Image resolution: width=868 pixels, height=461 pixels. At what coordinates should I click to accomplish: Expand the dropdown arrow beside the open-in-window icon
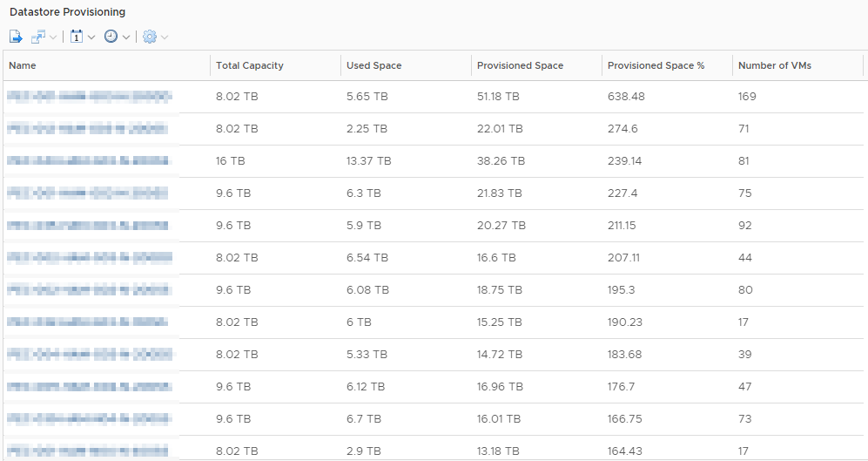click(x=54, y=37)
